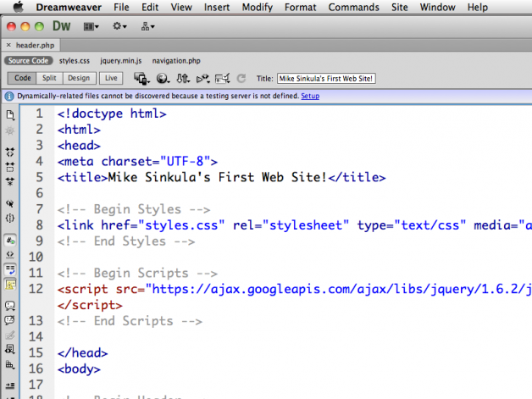
Task: Click the Indent Code icon
Action: click(x=10, y=385)
